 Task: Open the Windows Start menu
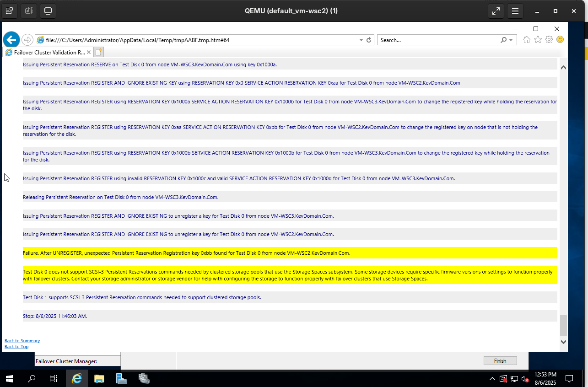pos(9,379)
